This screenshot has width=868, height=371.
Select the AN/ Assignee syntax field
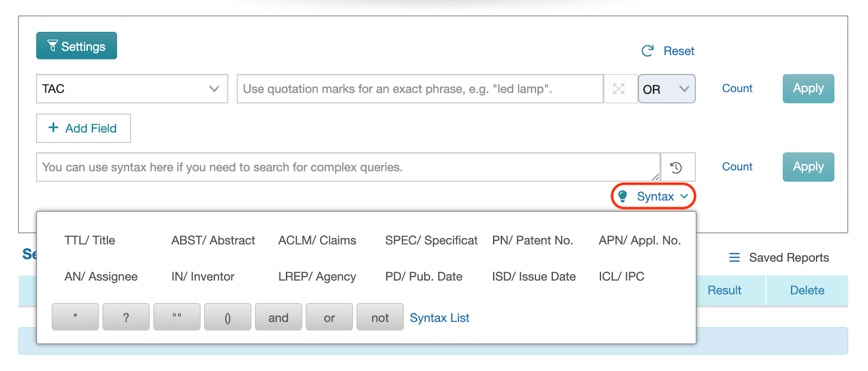tap(101, 277)
